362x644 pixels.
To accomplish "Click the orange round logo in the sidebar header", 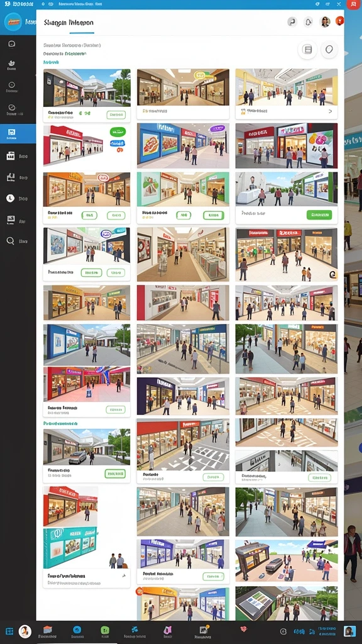I will click(x=13, y=21).
